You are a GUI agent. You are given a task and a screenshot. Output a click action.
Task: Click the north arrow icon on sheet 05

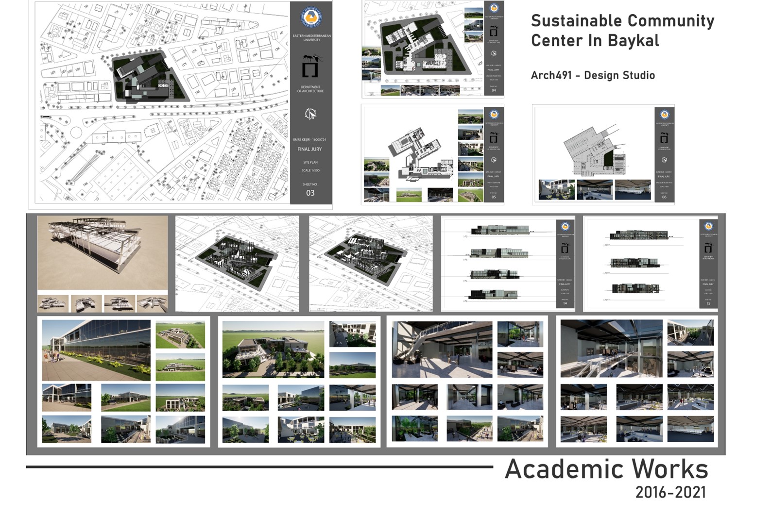coord(494,160)
